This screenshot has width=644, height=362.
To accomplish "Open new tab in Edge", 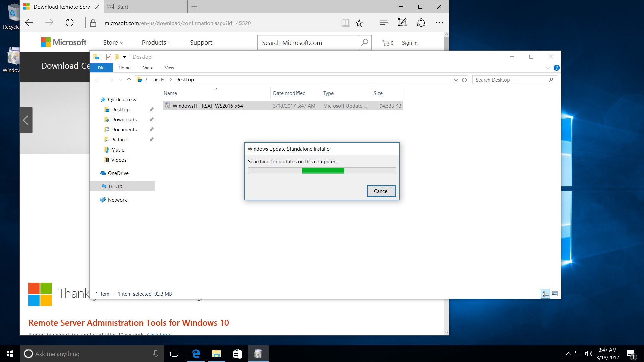I will [x=194, y=7].
